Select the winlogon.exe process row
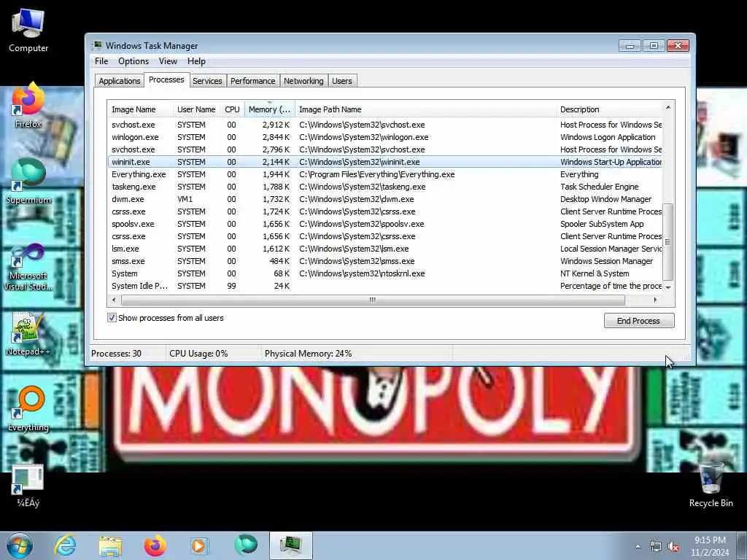 tap(385, 137)
